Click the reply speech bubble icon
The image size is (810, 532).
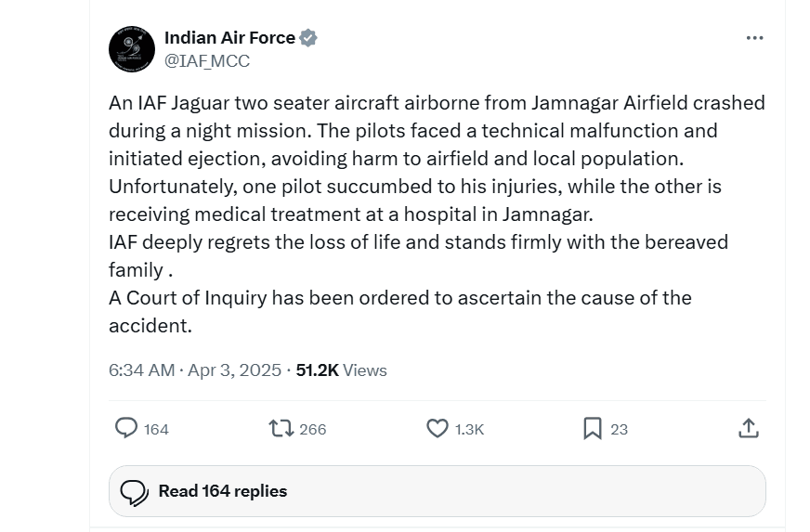point(126,428)
